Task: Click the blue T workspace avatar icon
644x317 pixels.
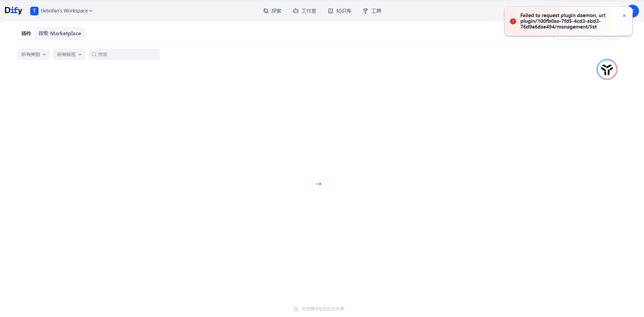Action: pos(34,11)
